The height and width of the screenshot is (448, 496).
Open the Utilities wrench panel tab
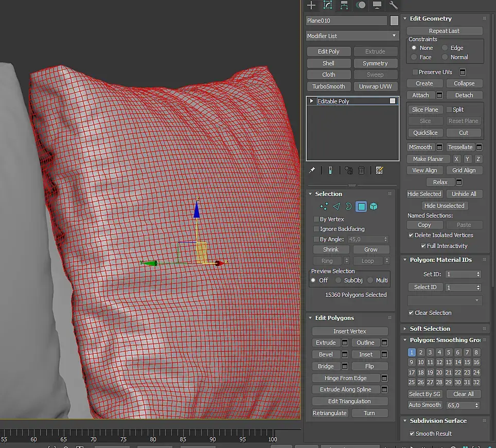click(x=393, y=5)
